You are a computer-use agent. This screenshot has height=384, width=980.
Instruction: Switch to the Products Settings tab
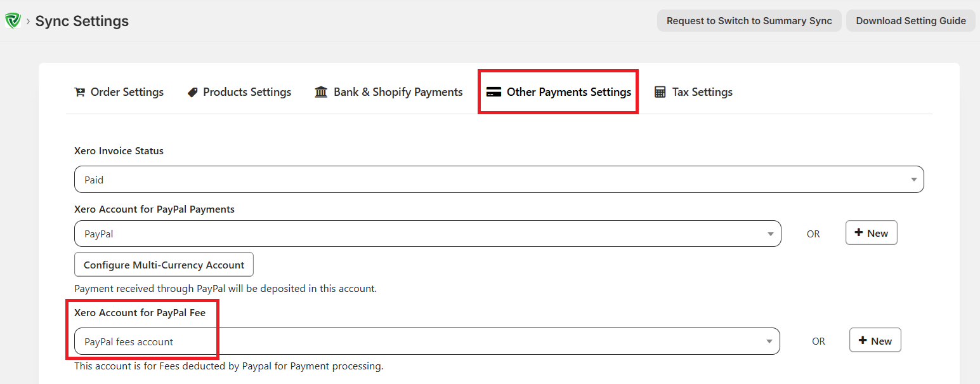click(x=247, y=91)
